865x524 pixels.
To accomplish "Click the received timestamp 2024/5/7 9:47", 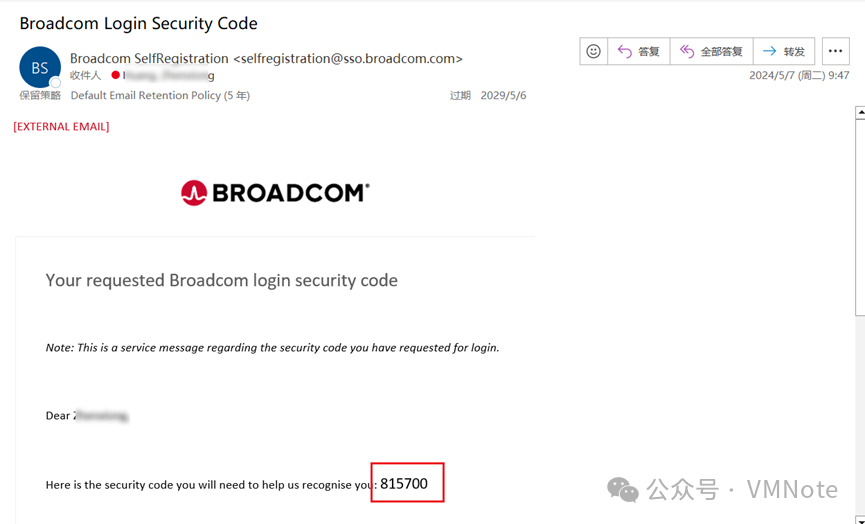I will point(799,75).
